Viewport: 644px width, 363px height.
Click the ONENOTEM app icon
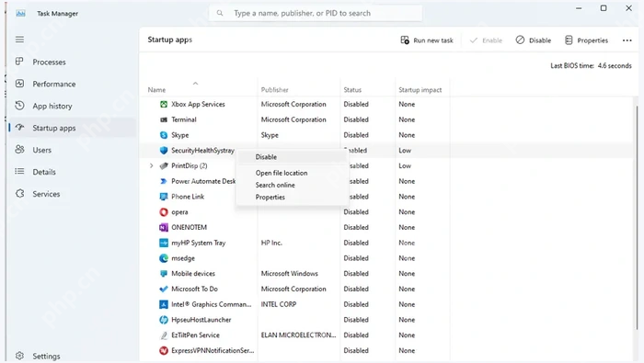[x=164, y=227]
